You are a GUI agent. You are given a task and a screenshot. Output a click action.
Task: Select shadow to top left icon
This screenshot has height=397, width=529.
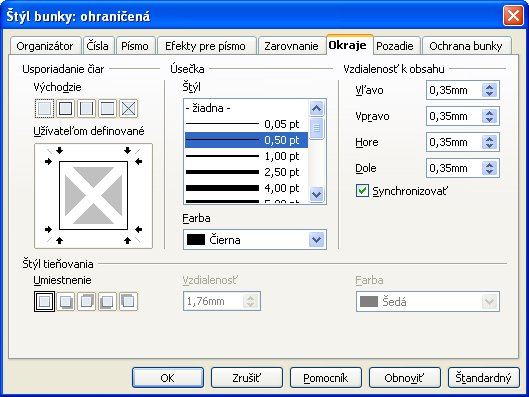(128, 301)
